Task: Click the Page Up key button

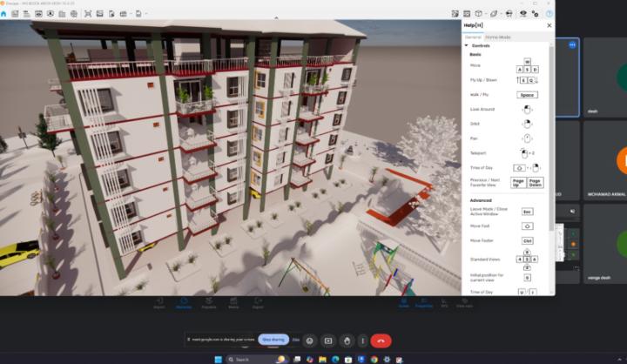Action: [x=518, y=183]
